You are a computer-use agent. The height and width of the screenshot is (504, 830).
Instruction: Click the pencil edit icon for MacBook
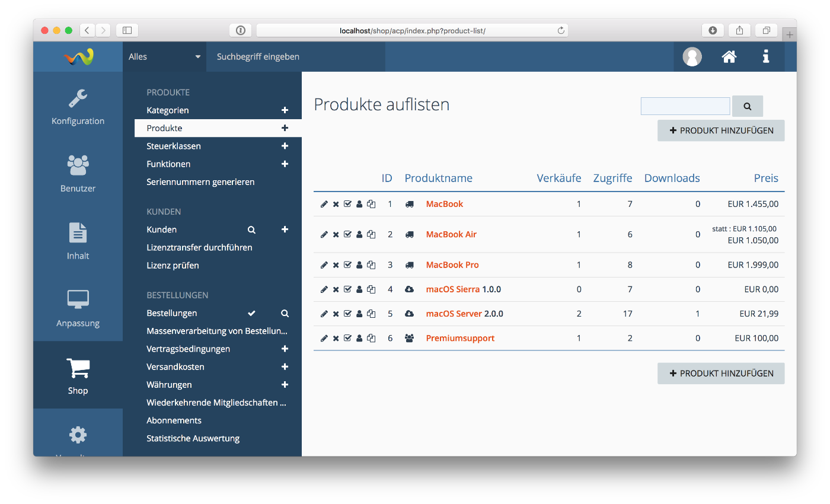point(324,204)
